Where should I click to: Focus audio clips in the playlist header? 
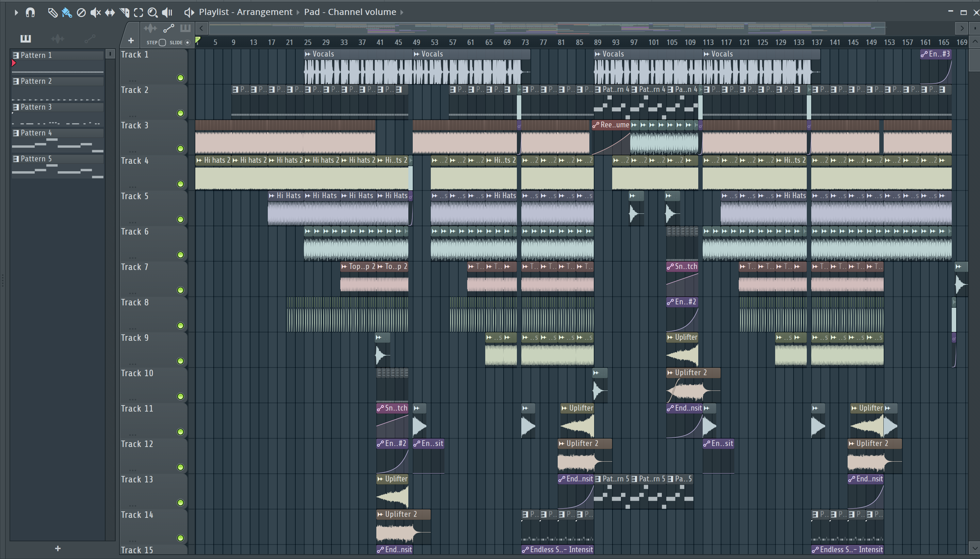coord(150,28)
